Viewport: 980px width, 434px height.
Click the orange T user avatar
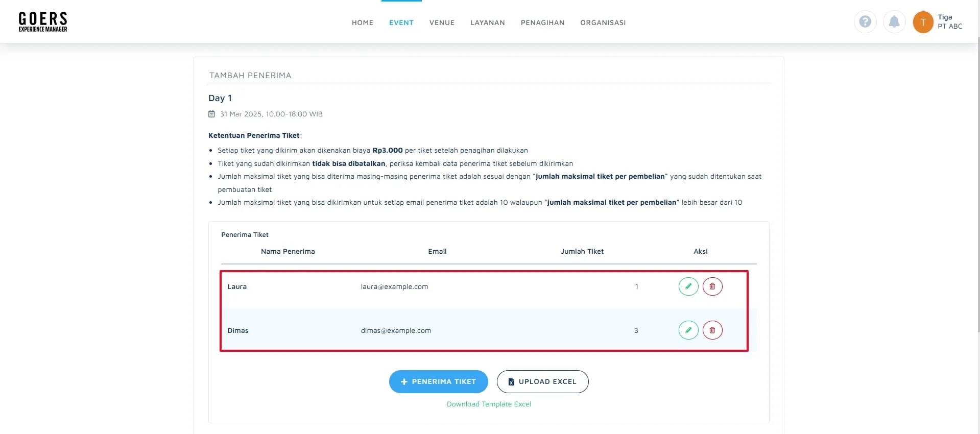[923, 22]
